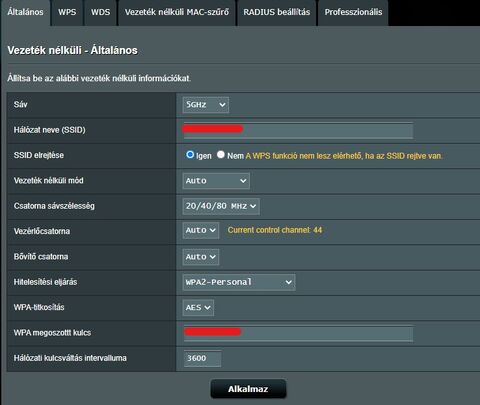Click the 'SSID elrejtése' label

click(x=39, y=155)
